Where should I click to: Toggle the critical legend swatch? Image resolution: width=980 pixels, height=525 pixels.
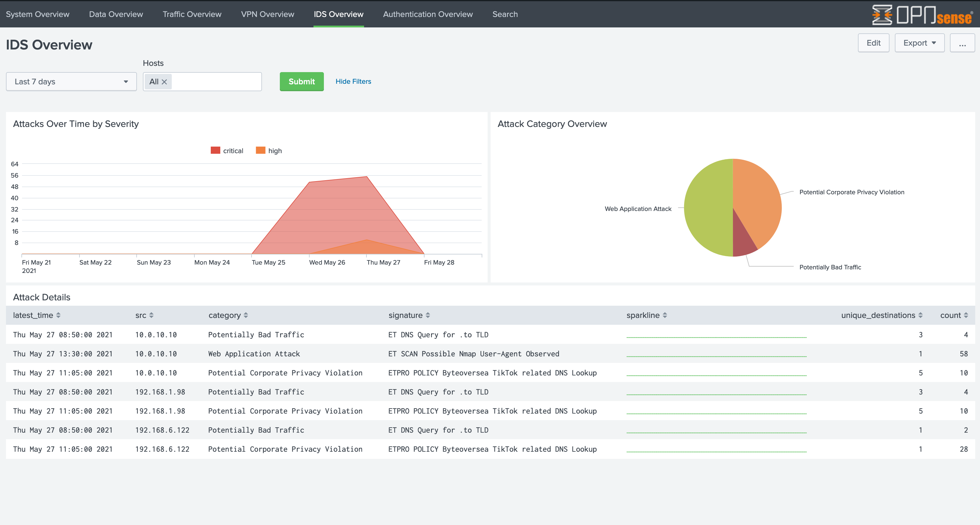tap(215, 150)
